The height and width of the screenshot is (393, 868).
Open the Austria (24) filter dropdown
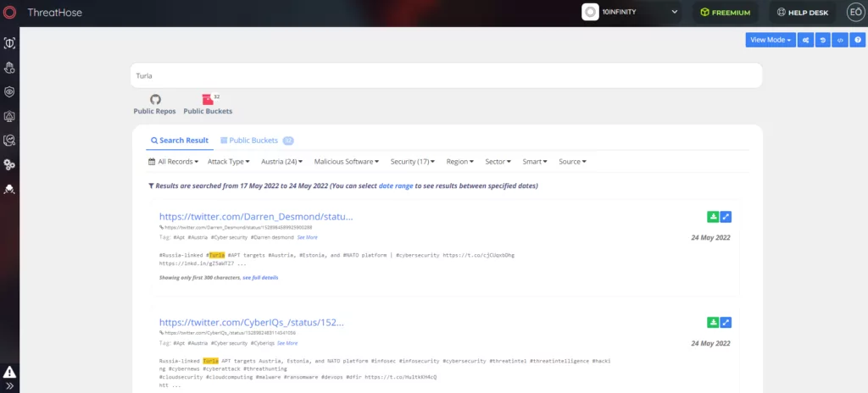tap(281, 162)
